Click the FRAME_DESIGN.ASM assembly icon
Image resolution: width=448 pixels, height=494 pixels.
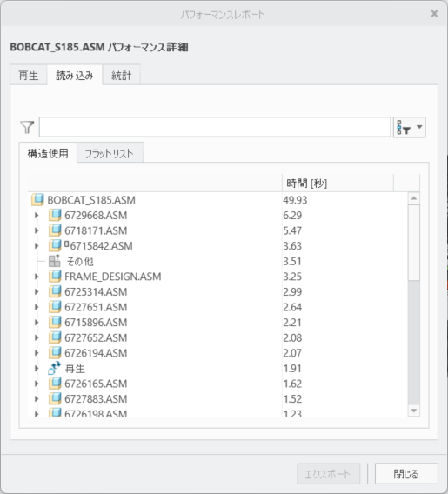55,277
